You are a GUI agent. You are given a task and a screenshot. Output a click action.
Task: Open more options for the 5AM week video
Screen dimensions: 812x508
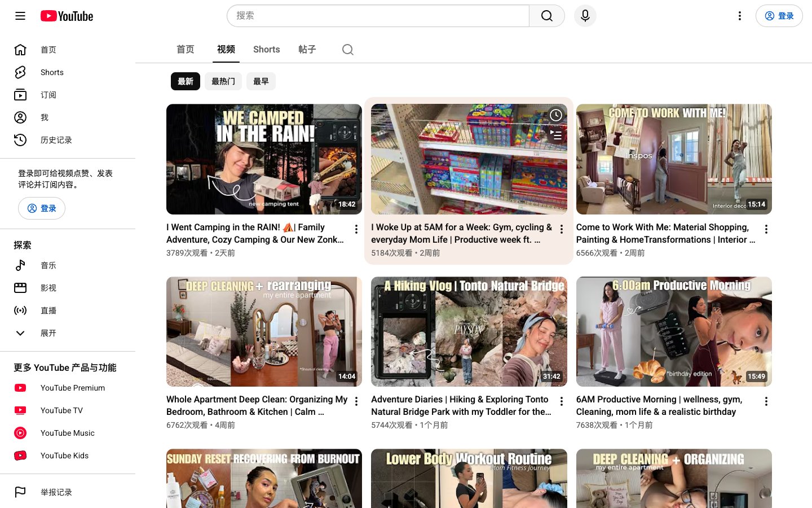562,229
